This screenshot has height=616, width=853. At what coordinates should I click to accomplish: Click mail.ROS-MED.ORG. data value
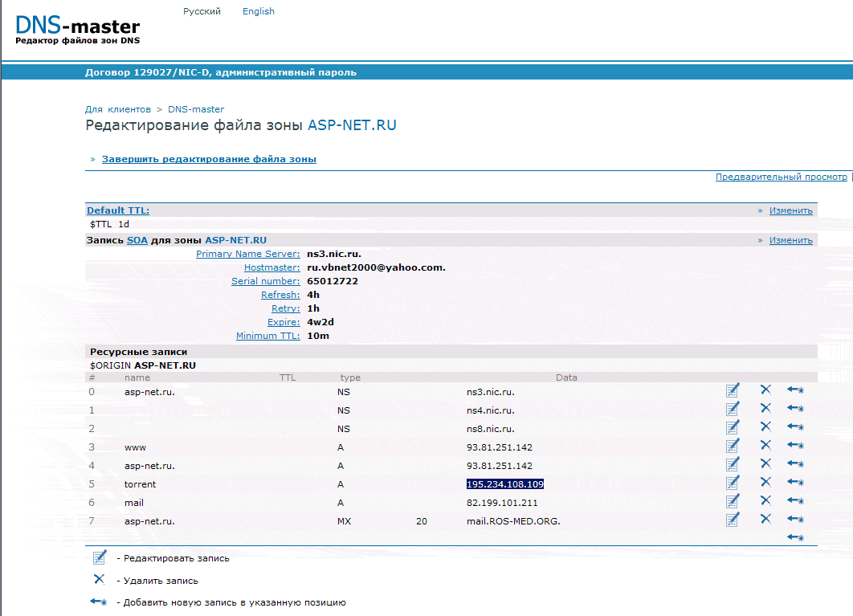pyautogui.click(x=513, y=521)
